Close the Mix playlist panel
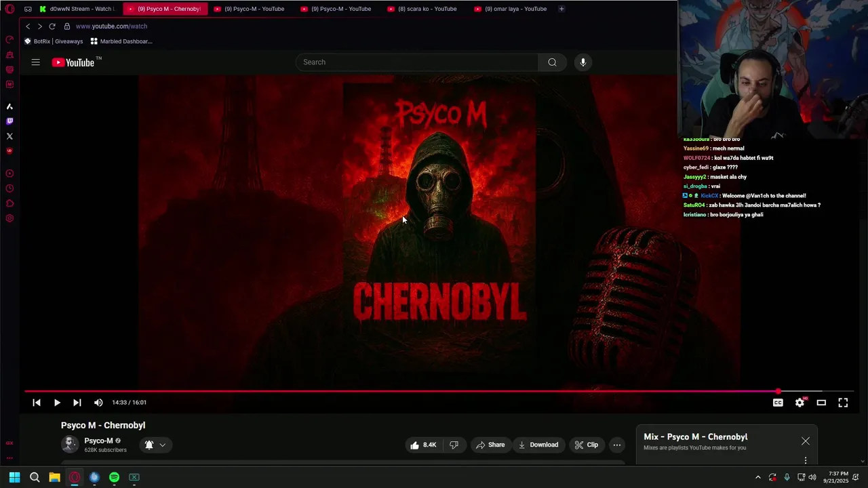 click(805, 441)
